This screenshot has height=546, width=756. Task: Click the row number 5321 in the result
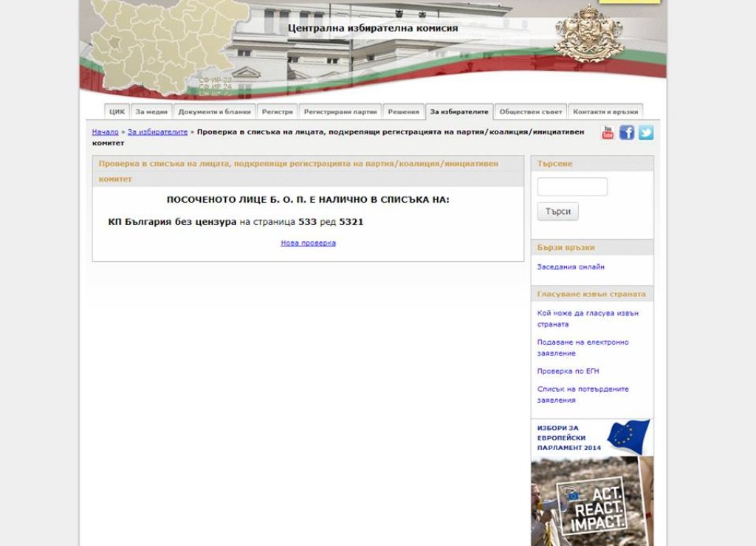click(x=351, y=221)
